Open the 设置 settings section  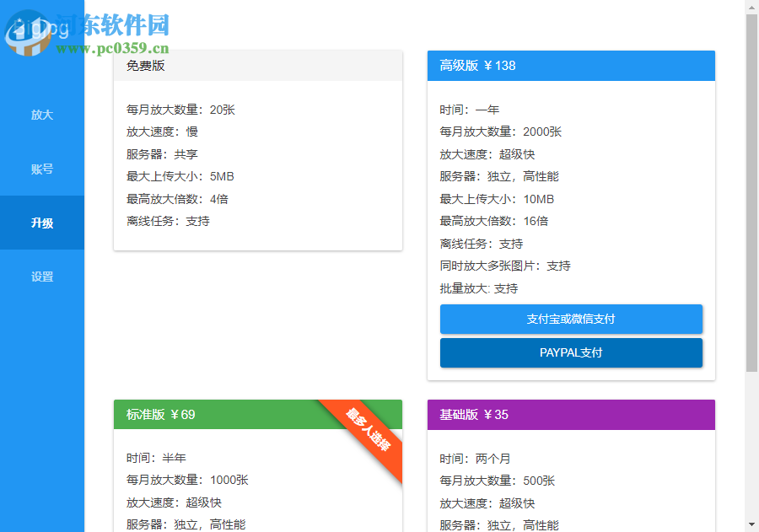click(x=42, y=276)
